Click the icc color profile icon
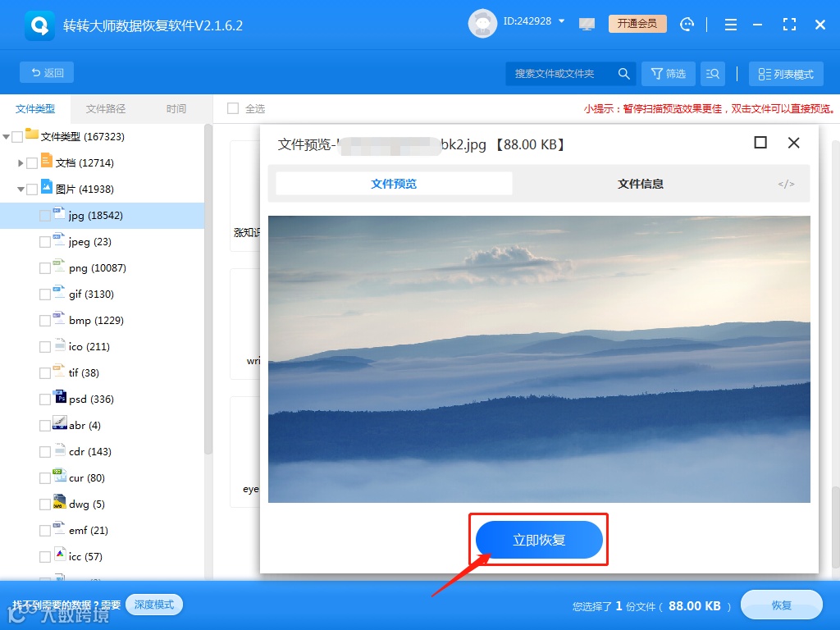This screenshot has height=630, width=840. pyautogui.click(x=60, y=554)
